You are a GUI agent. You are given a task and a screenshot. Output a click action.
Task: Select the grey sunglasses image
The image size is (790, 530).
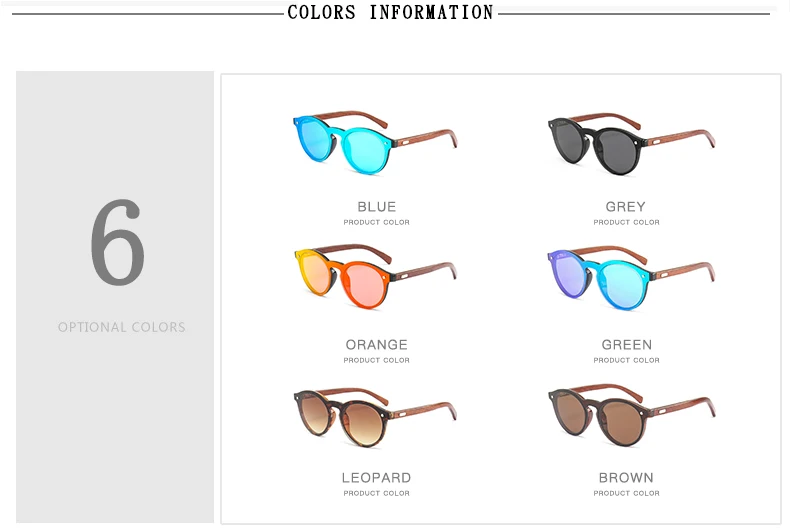(631, 144)
